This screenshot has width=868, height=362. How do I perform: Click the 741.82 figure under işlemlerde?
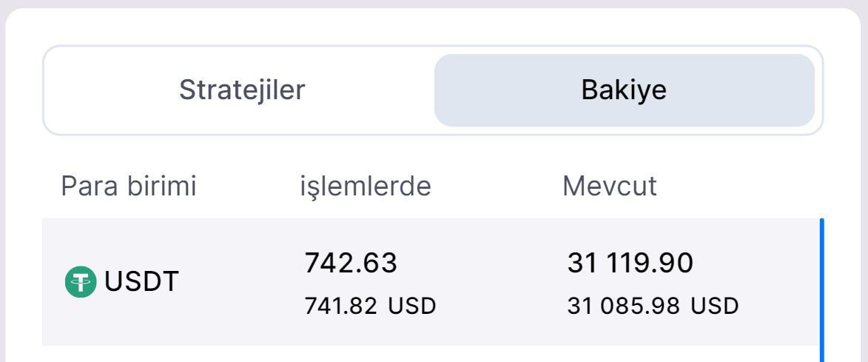tap(339, 306)
